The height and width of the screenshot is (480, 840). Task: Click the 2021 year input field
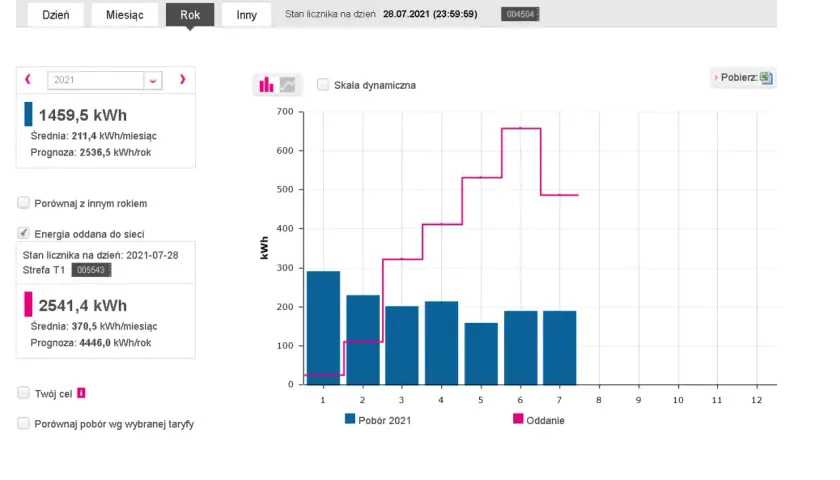click(x=95, y=80)
